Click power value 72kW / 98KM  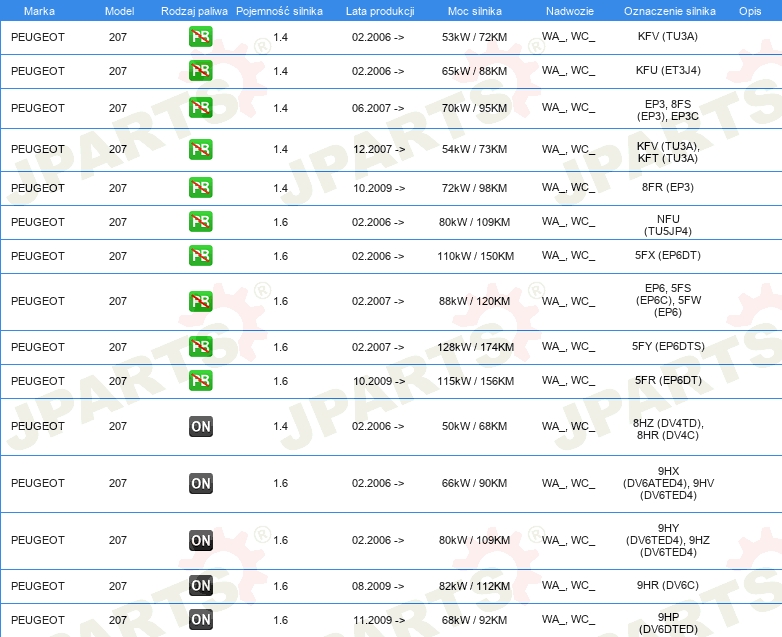tap(474, 188)
